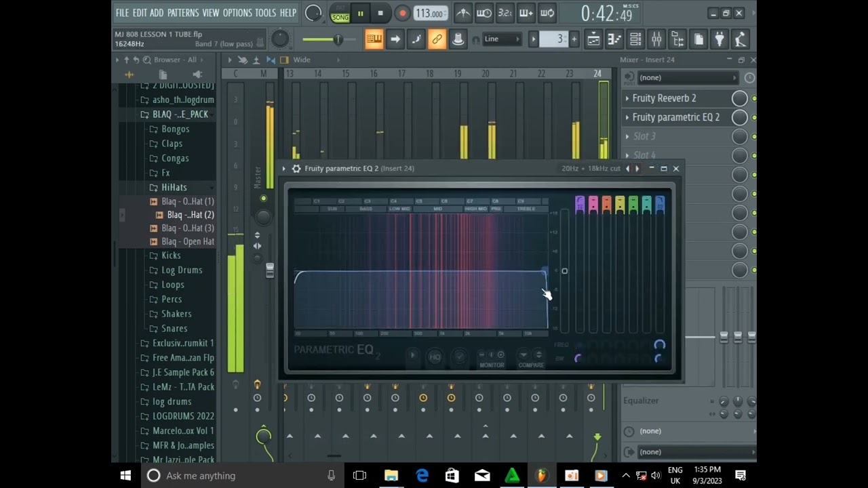Toggle the recording countdown icon
Viewport: 868px width, 488px height.
(x=505, y=13)
